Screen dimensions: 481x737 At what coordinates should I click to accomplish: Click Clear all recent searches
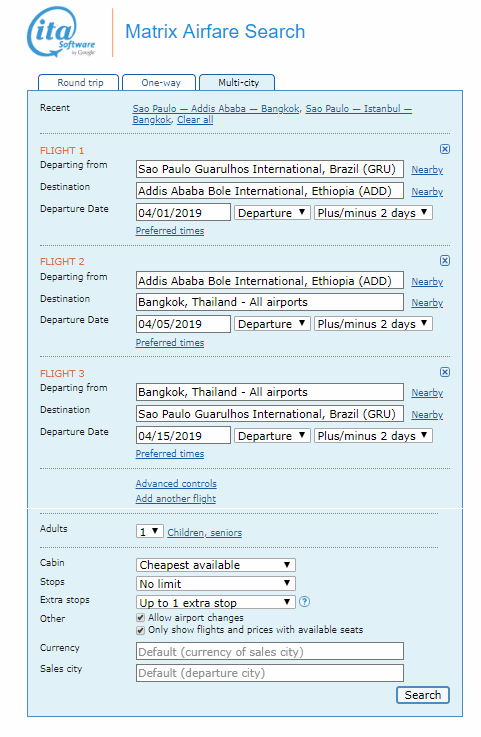point(195,120)
